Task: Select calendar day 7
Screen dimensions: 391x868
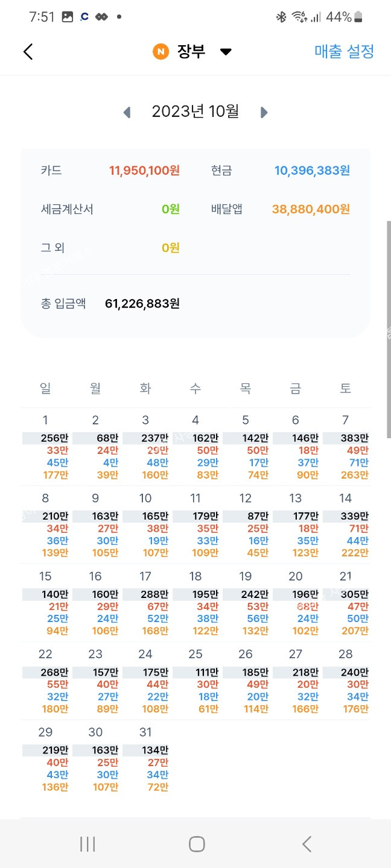Action: (345, 420)
